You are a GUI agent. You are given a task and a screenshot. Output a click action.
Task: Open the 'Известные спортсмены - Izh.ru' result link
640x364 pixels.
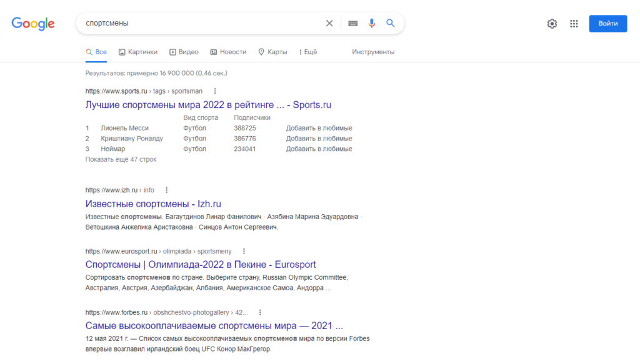coord(152,204)
